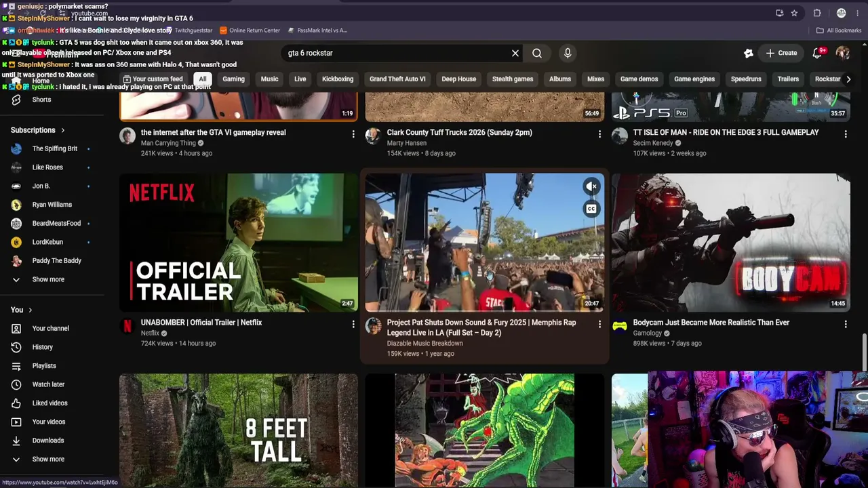Open the Chrome profile avatar
The height and width of the screenshot is (488, 868).
(842, 13)
